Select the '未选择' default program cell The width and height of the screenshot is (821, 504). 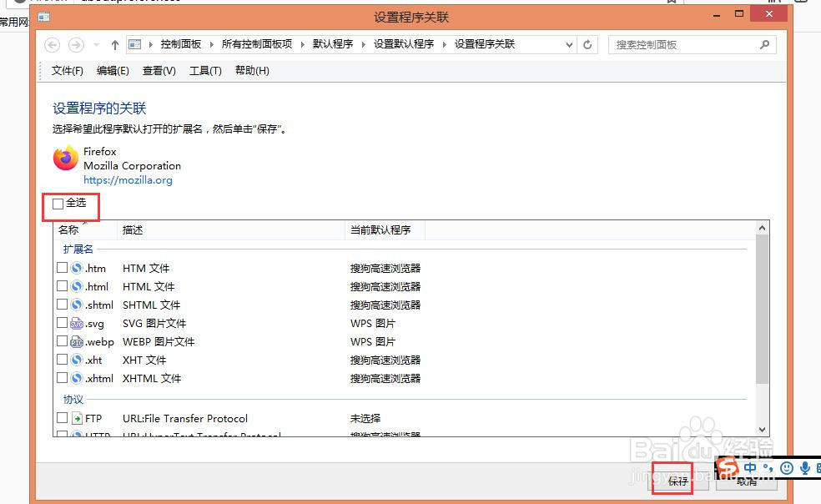365,419
